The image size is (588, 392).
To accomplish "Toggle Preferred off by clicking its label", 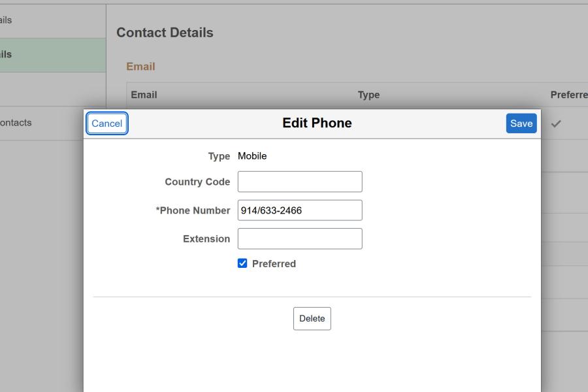I will point(272,263).
